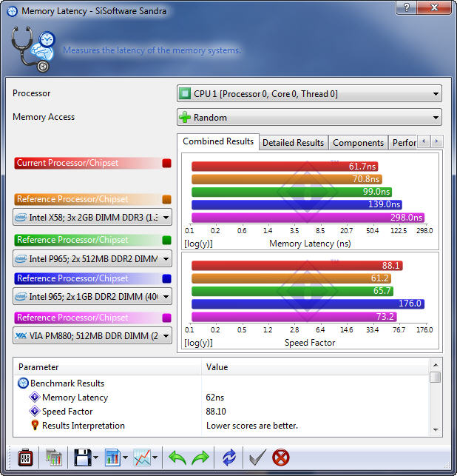
Task: Go forward with the green right arrow
Action: pos(200,457)
